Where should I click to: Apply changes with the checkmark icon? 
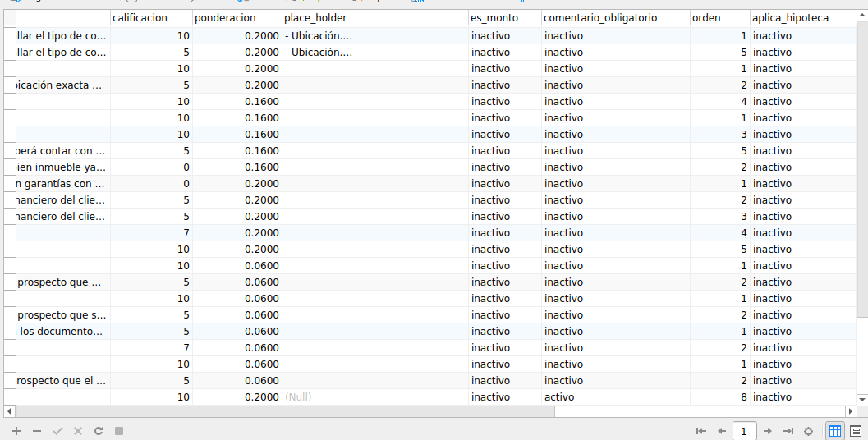point(57,431)
